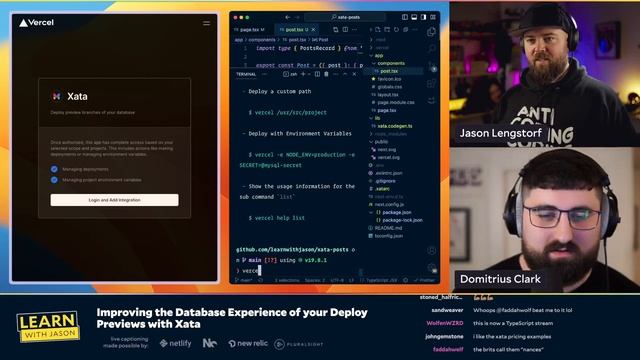Click the Xata logo icon
Viewport: 640px width, 360px height.
point(56,96)
